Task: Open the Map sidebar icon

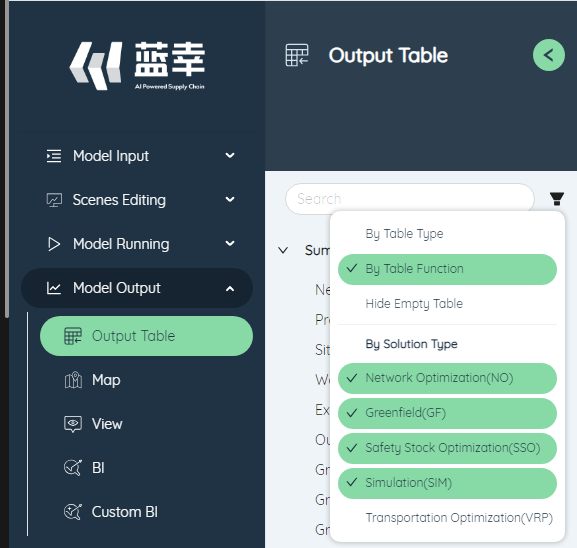Action: (x=73, y=380)
